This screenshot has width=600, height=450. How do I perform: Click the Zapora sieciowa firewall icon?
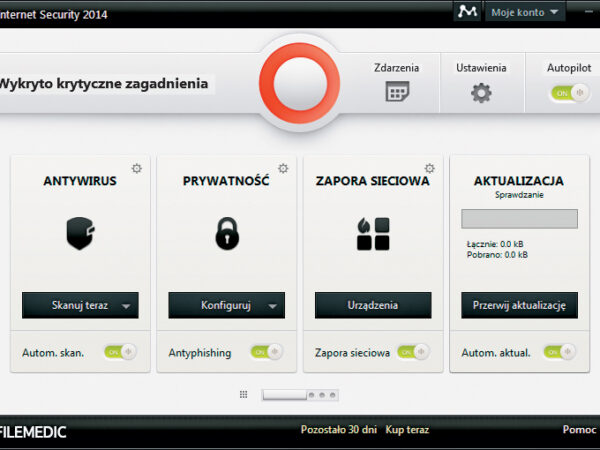(373, 233)
